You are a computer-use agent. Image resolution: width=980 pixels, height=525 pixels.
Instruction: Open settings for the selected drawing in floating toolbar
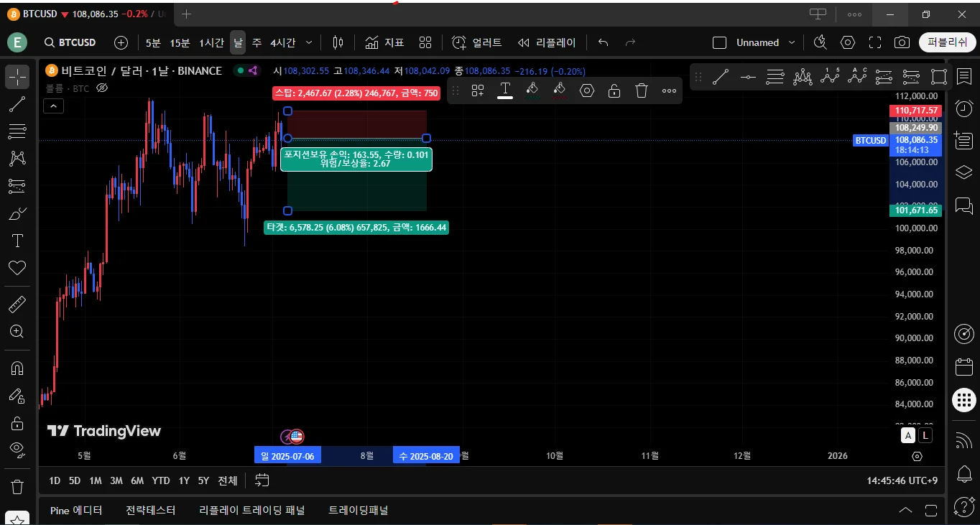point(587,90)
